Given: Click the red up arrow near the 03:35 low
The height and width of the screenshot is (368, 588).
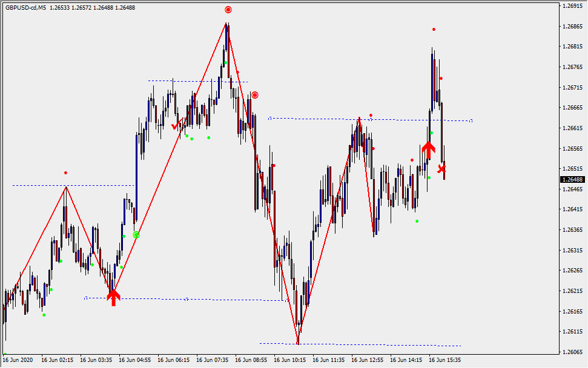Looking at the screenshot, I should click(x=113, y=297).
